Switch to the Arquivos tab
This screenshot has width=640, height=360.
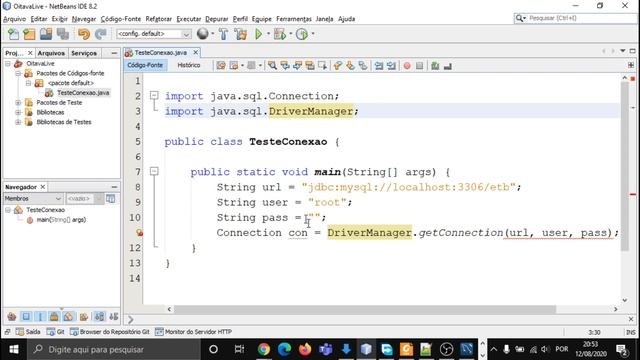(x=51, y=53)
